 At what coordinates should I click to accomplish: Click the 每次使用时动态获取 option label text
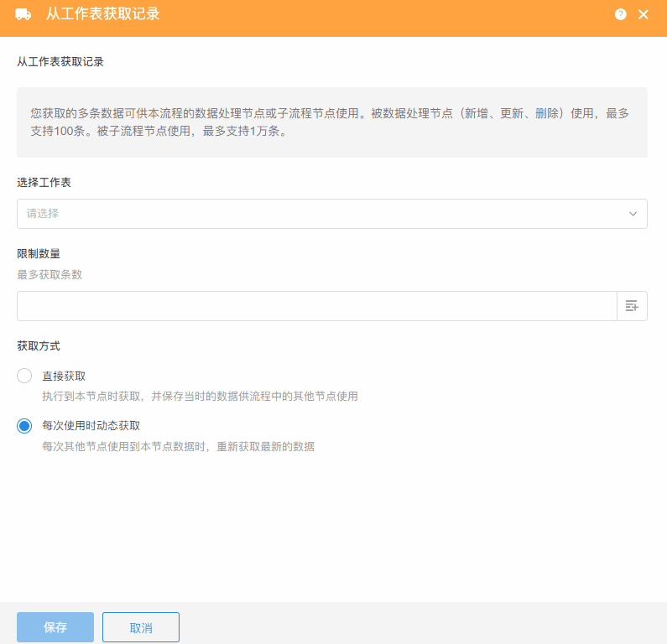click(x=91, y=426)
